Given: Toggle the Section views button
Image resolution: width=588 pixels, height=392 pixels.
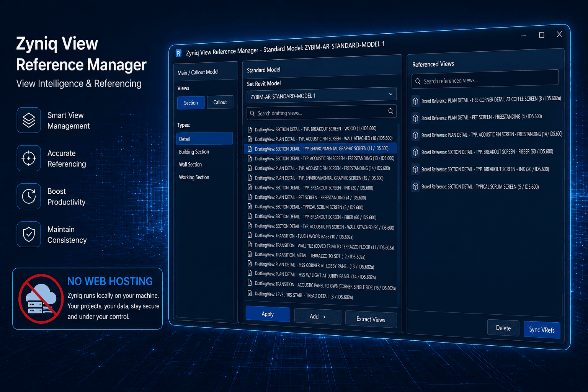Looking at the screenshot, I should (x=191, y=103).
